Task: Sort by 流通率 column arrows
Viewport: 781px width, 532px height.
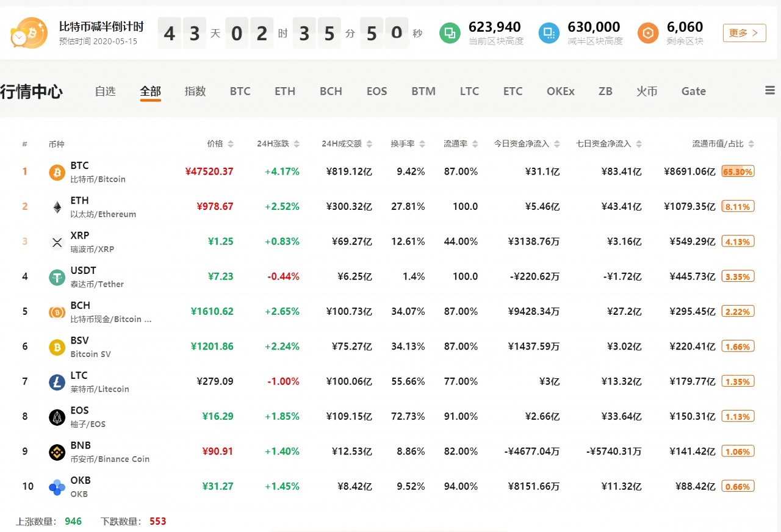Action: coord(475,144)
